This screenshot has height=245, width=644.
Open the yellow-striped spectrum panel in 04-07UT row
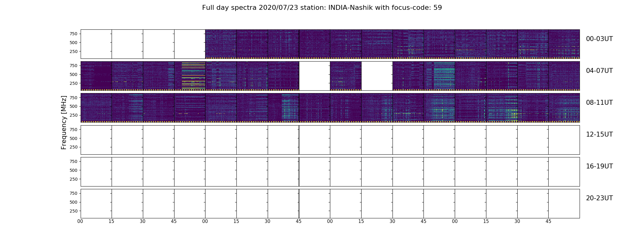click(190, 76)
